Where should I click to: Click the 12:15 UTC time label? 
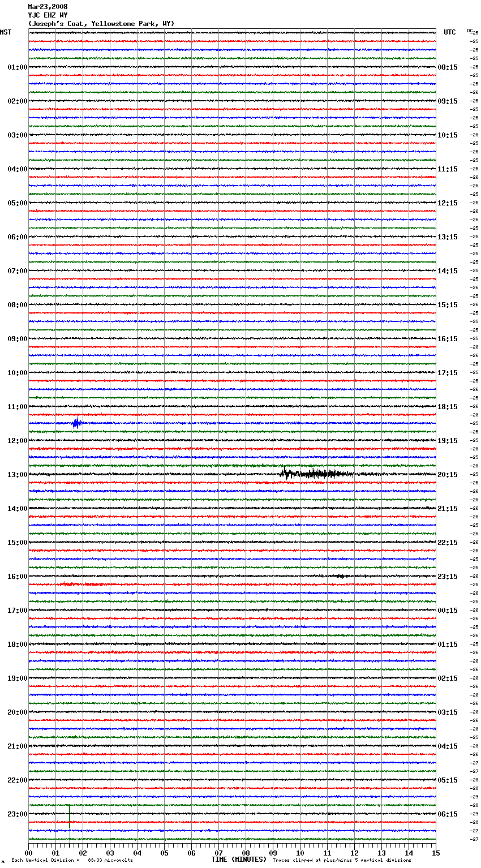click(x=448, y=203)
